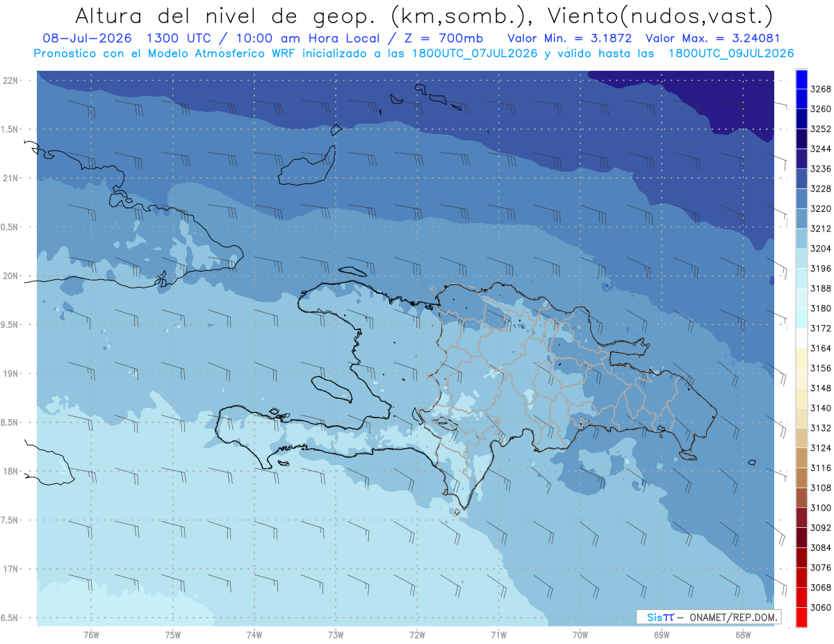Click the colorbar label 3260
The image size is (834, 644).
[x=821, y=109]
